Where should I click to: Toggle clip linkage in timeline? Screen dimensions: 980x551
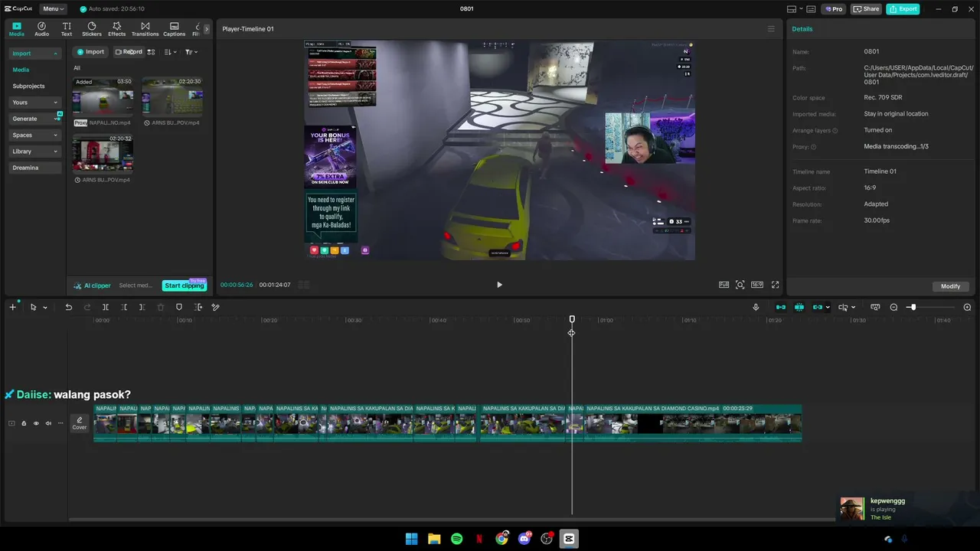point(818,307)
